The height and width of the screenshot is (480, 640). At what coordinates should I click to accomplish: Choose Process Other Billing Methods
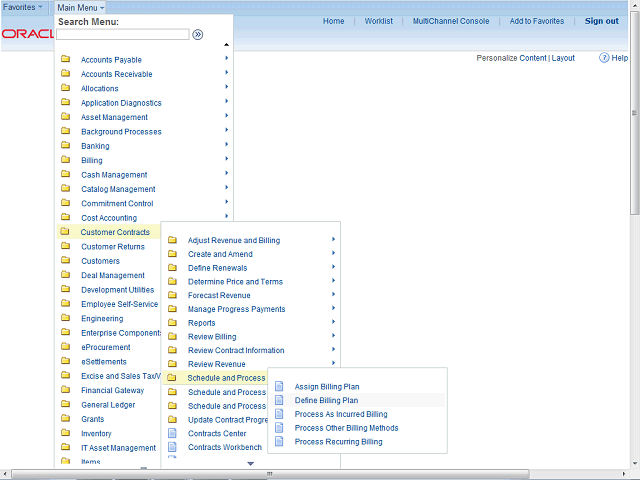(346, 428)
